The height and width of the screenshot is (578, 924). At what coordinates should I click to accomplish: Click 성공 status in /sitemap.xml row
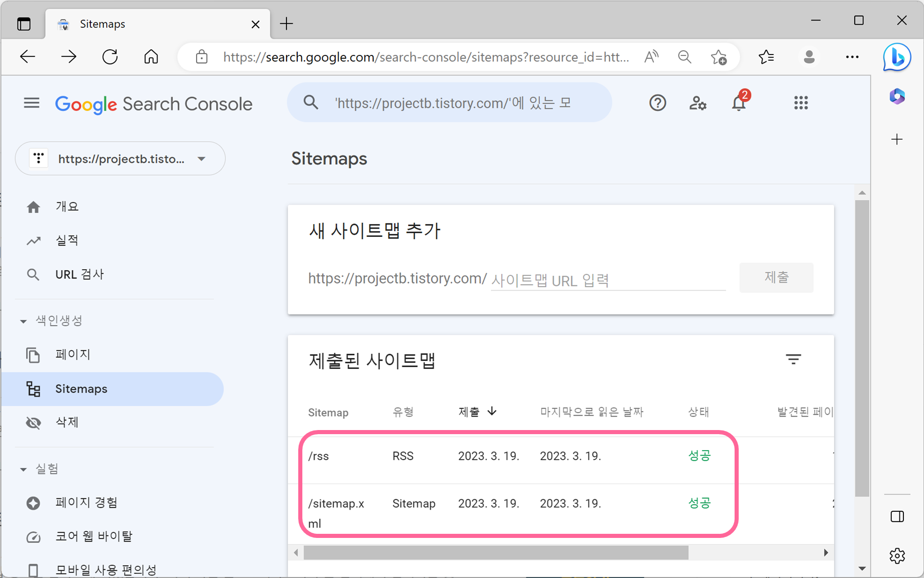[699, 503]
